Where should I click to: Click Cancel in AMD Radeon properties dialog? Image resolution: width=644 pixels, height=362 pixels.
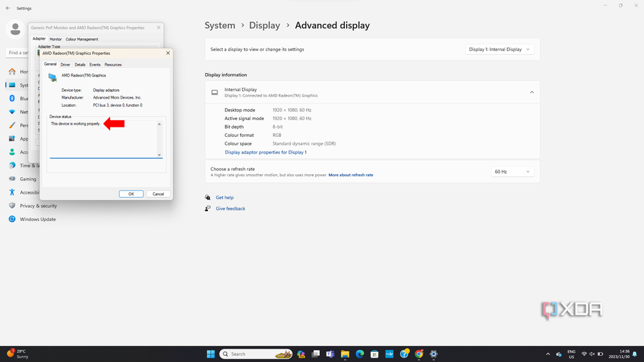(158, 194)
